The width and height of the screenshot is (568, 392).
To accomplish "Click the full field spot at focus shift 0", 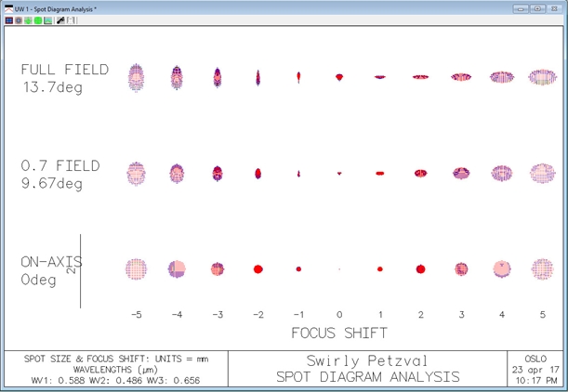I will point(339,77).
